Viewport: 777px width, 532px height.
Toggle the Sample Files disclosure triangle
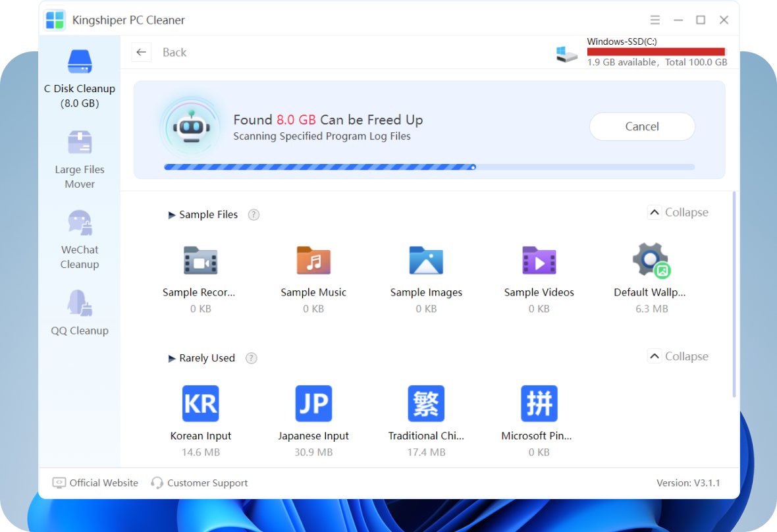click(x=172, y=215)
